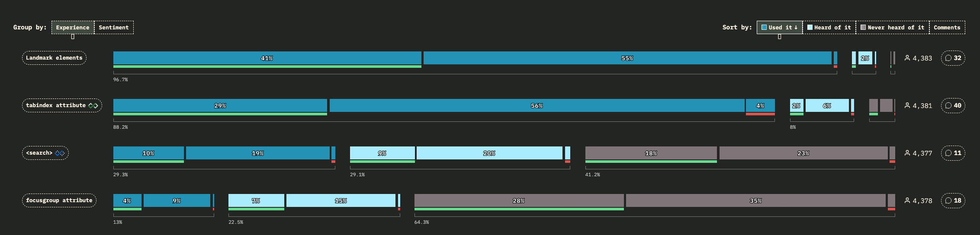This screenshot has height=235, width=980.
Task: Click the respondents icon for focusgroup attribute
Action: point(907,200)
